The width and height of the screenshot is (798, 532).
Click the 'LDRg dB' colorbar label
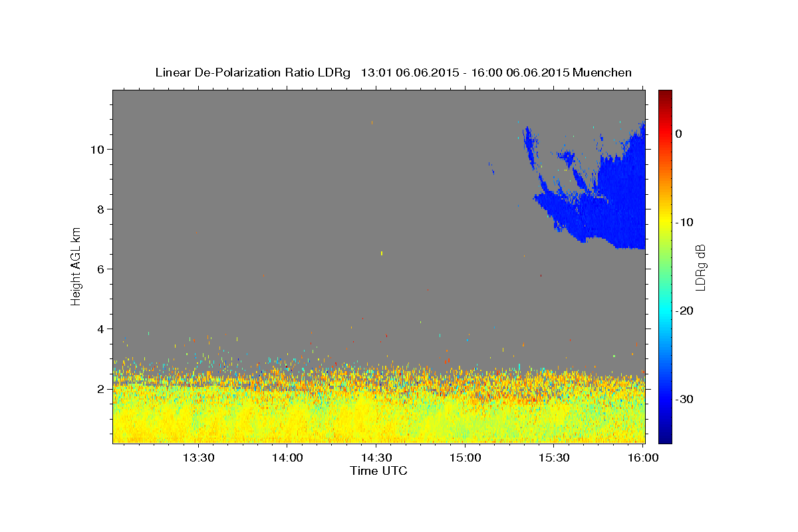click(x=700, y=267)
